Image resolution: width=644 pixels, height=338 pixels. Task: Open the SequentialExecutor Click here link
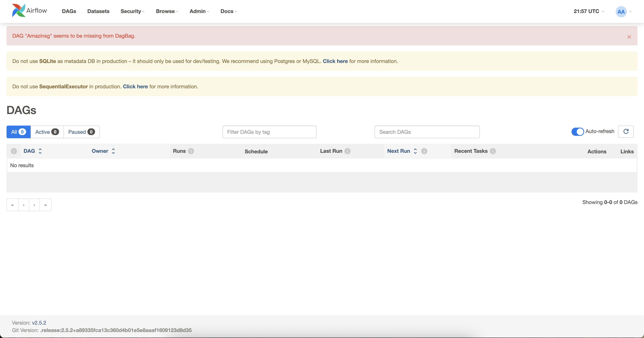135,86
